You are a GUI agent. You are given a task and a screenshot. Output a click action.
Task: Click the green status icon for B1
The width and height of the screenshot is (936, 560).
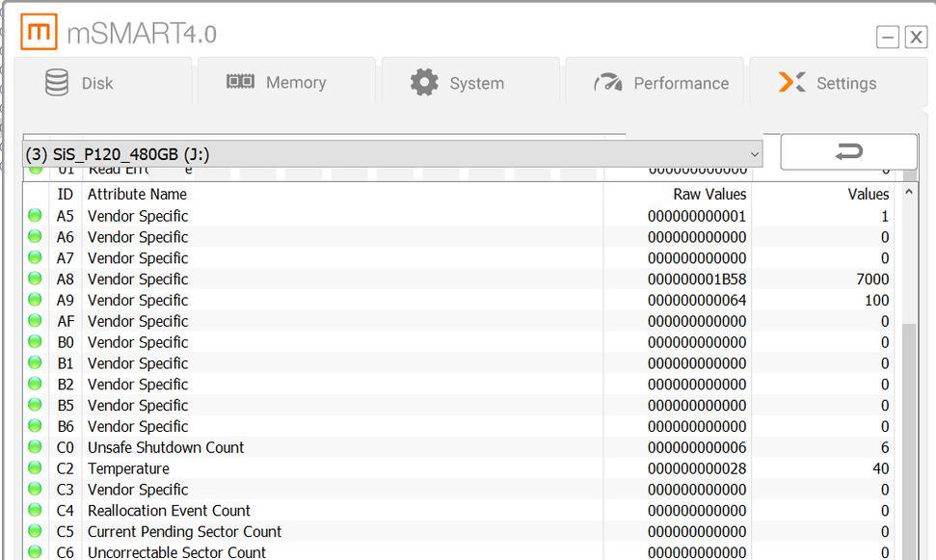click(x=36, y=362)
